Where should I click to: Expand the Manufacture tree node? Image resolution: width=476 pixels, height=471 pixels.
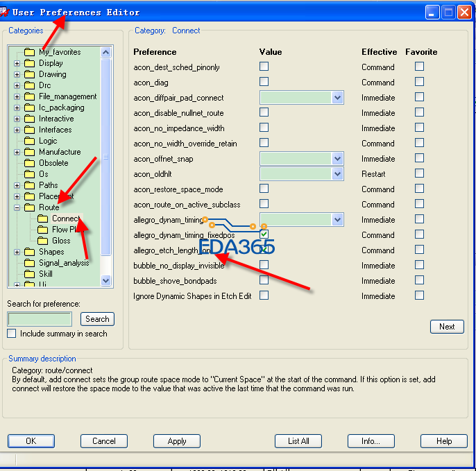click(17, 152)
